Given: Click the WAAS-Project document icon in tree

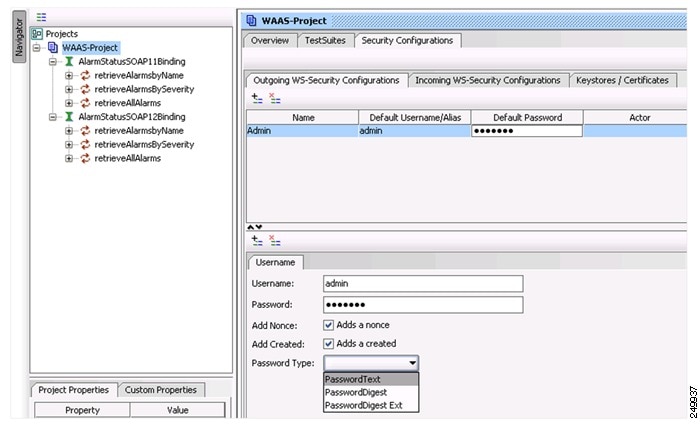Looking at the screenshot, I should (53, 47).
